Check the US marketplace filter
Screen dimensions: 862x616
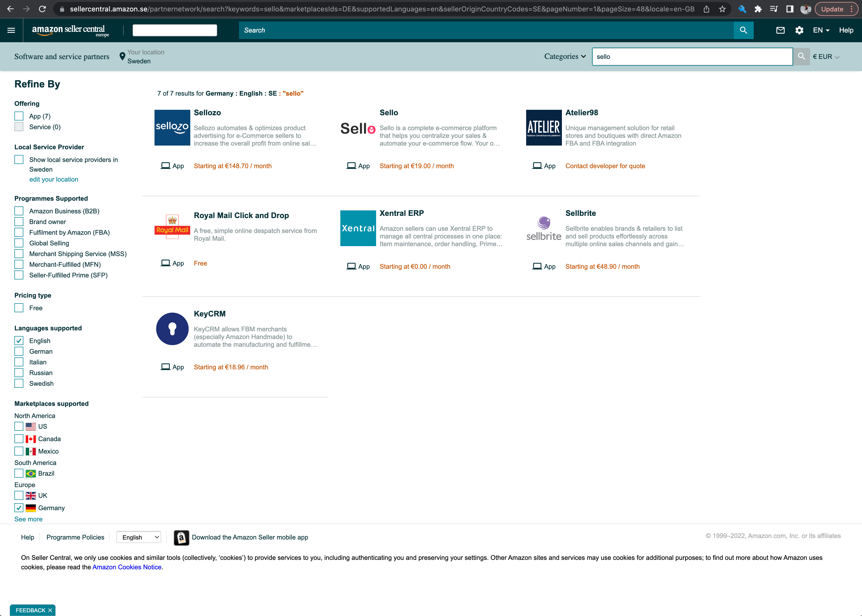coord(19,426)
